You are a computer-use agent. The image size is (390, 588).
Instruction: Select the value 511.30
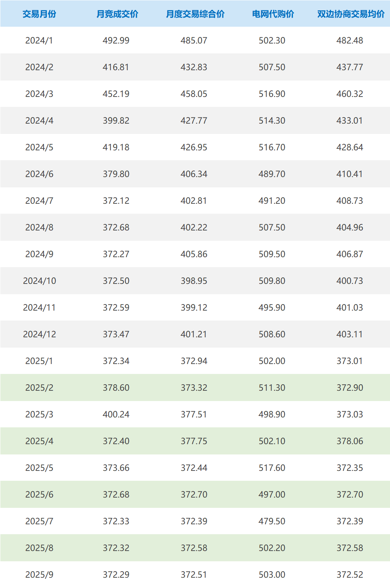tap(272, 388)
